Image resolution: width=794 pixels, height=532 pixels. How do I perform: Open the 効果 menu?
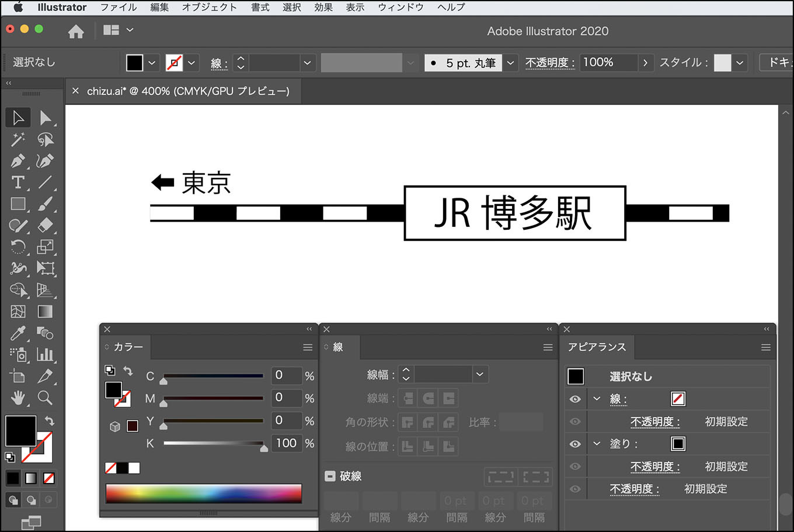pyautogui.click(x=323, y=8)
